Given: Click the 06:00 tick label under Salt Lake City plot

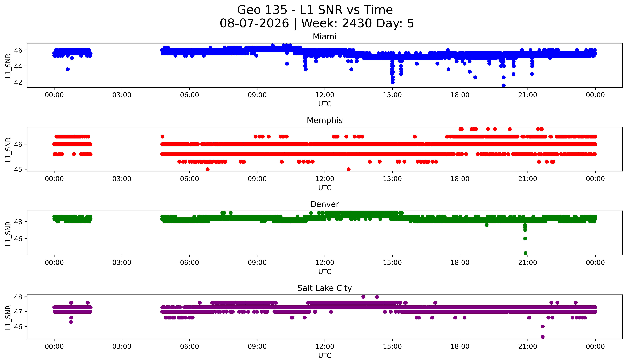Looking at the screenshot, I should 190,347.
